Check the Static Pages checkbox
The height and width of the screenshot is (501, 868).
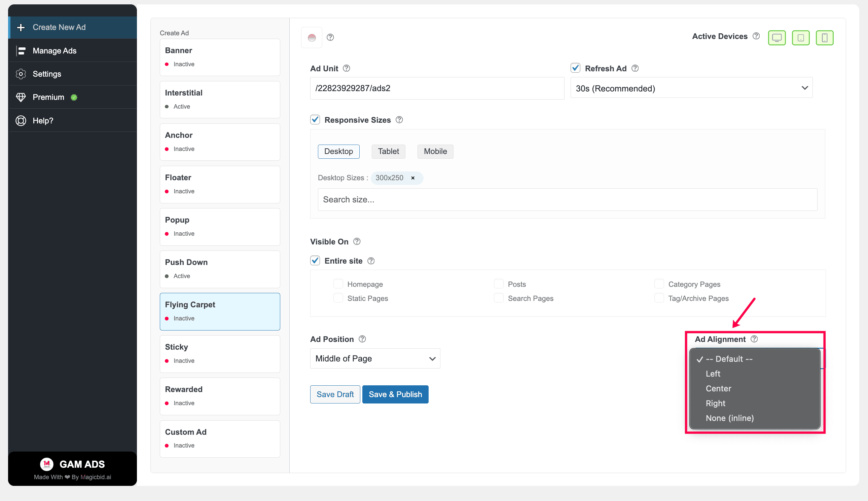pyautogui.click(x=338, y=298)
